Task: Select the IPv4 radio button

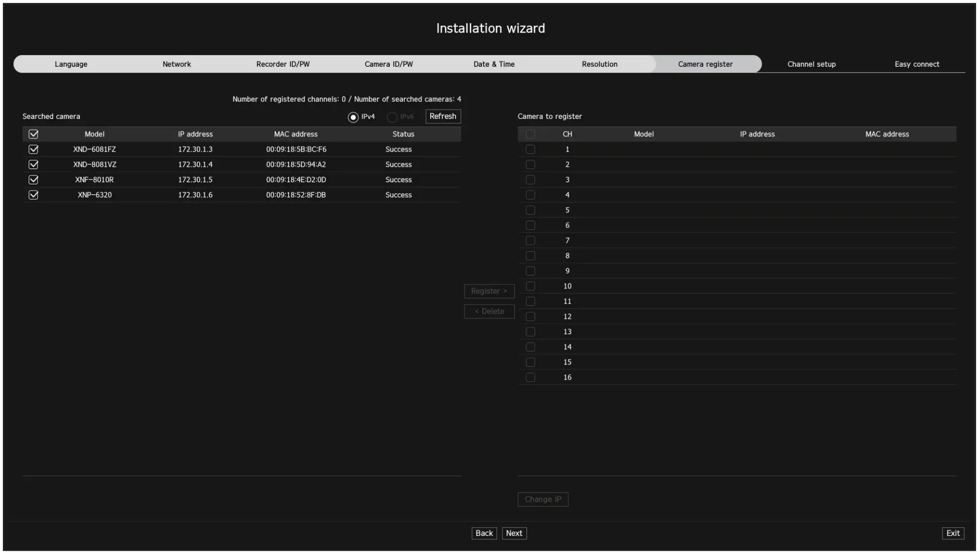Action: coord(352,116)
